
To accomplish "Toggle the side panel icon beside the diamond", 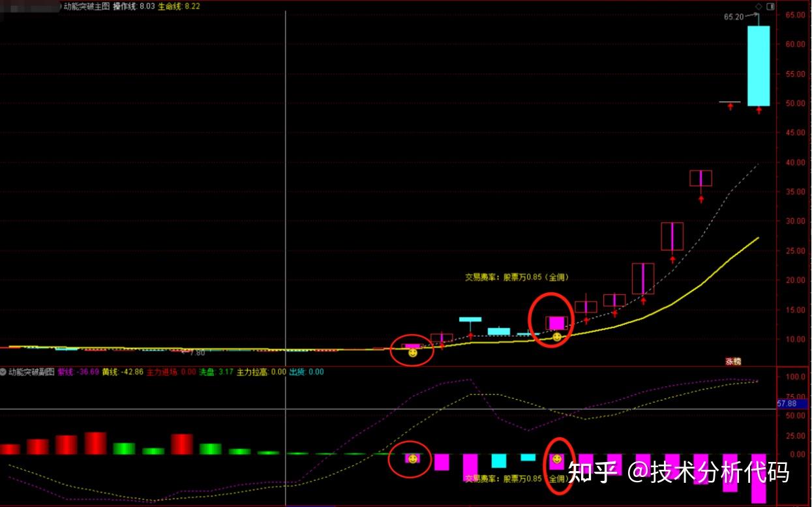I will [x=770, y=7].
